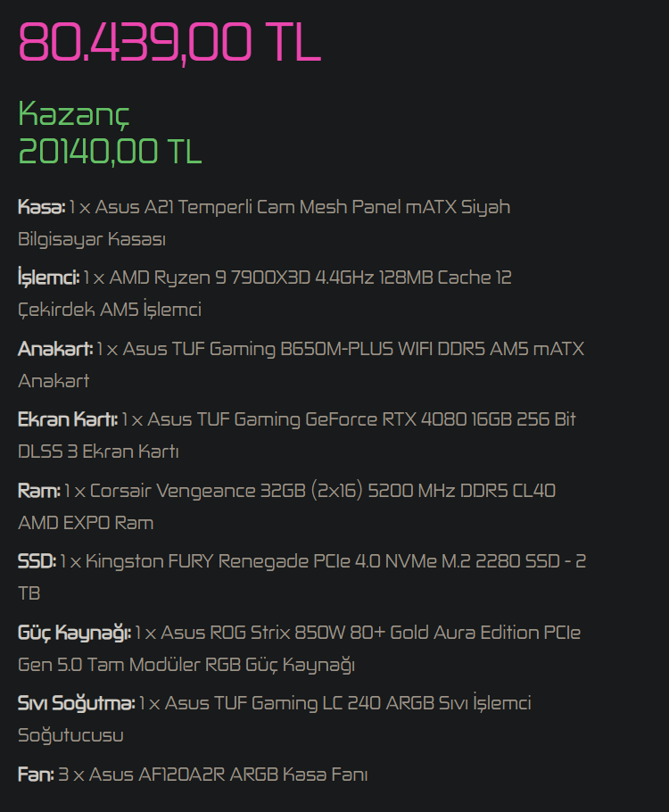Select the İşlemci label
Image resolution: width=669 pixels, height=812 pixels.
point(48,278)
